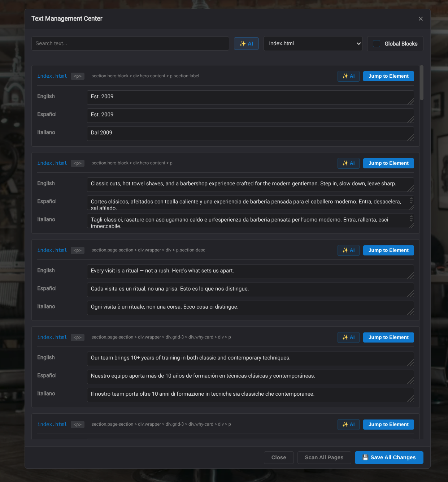
Task: Click index.html link in hero-content > p block
Action: coord(52,163)
